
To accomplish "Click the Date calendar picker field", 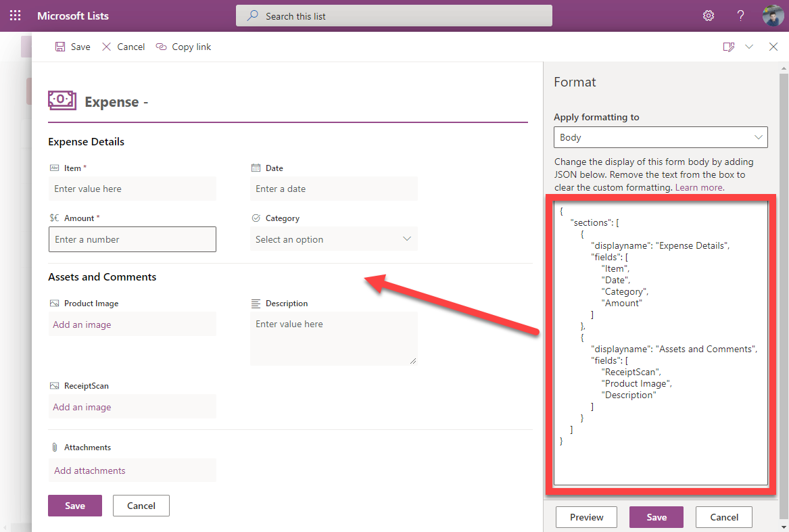I will pos(333,189).
